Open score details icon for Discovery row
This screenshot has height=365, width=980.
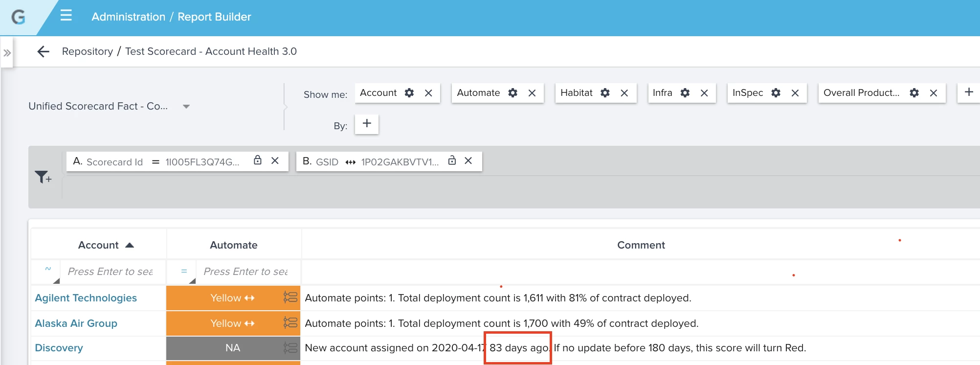(x=290, y=348)
